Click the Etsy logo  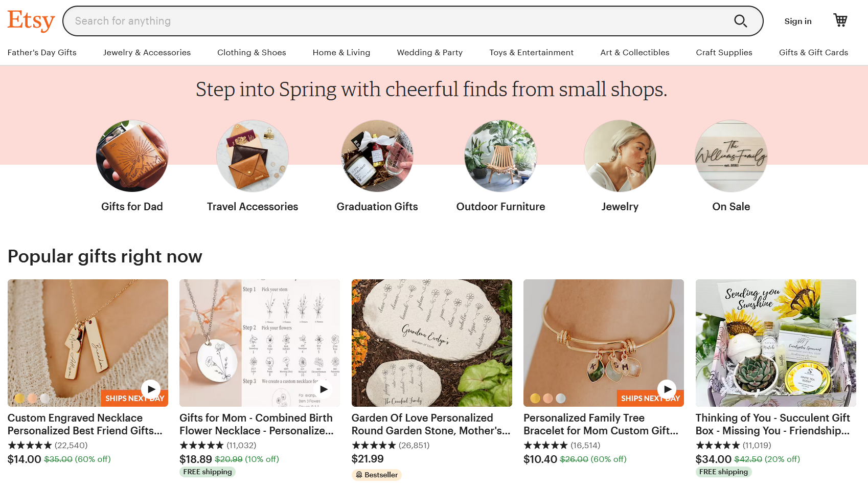click(x=31, y=20)
